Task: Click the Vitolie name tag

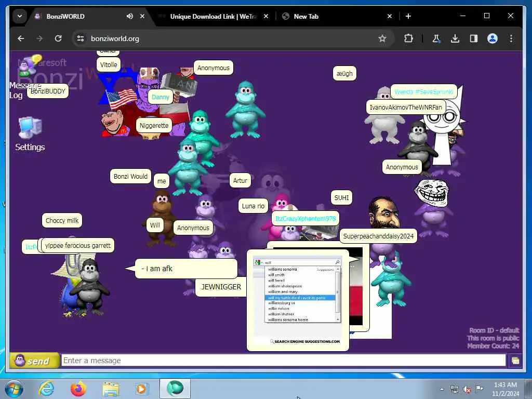Action: click(x=109, y=65)
